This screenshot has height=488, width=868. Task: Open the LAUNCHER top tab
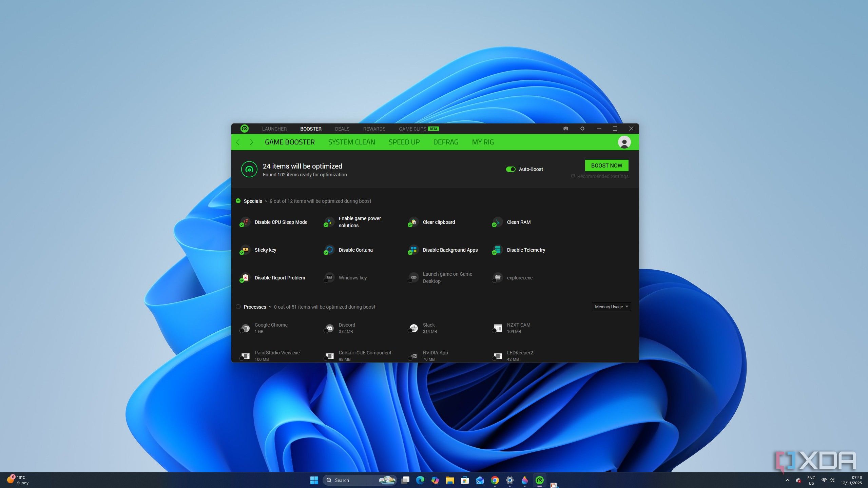(x=274, y=129)
